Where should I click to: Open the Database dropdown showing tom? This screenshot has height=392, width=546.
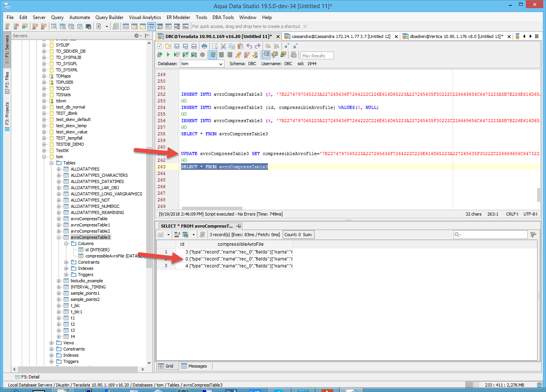pos(202,64)
